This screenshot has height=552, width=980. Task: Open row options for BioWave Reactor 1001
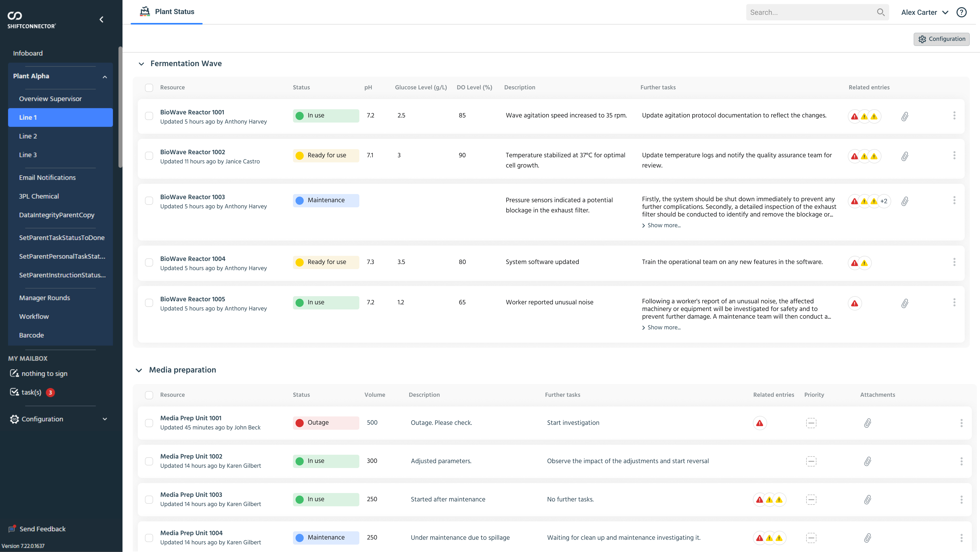954,115
